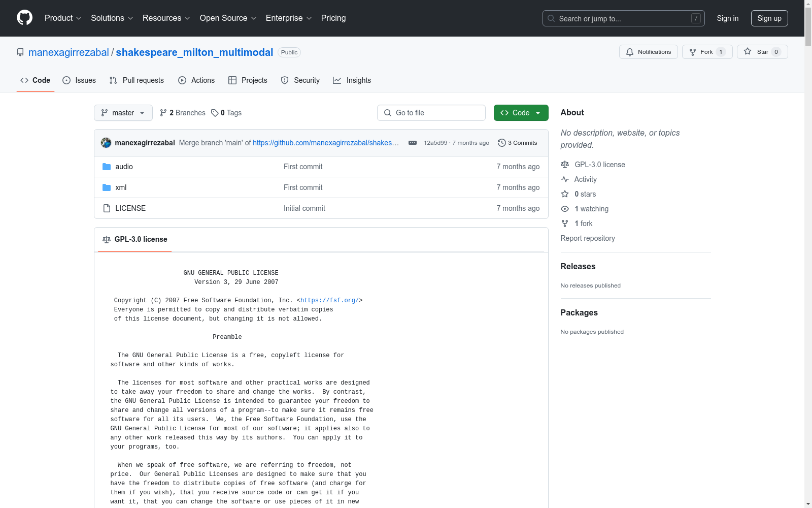Click the repository icon beside owner name

[x=20, y=52]
